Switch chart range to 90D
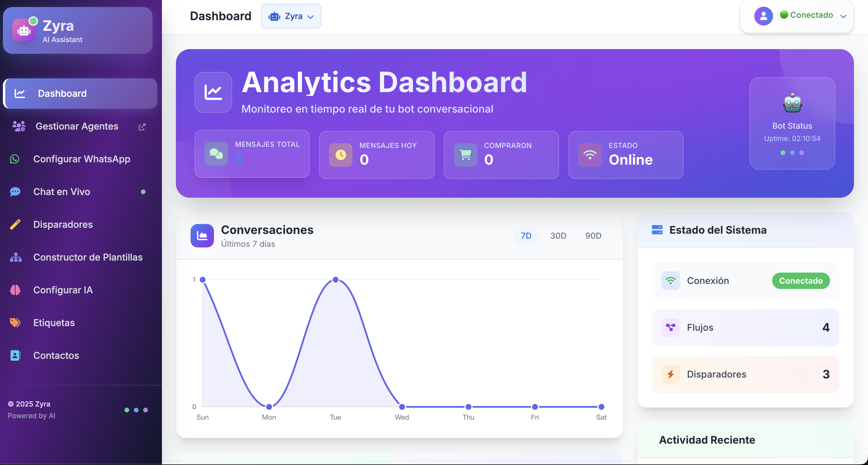Screen dimensions: 868x465 (x=593, y=236)
